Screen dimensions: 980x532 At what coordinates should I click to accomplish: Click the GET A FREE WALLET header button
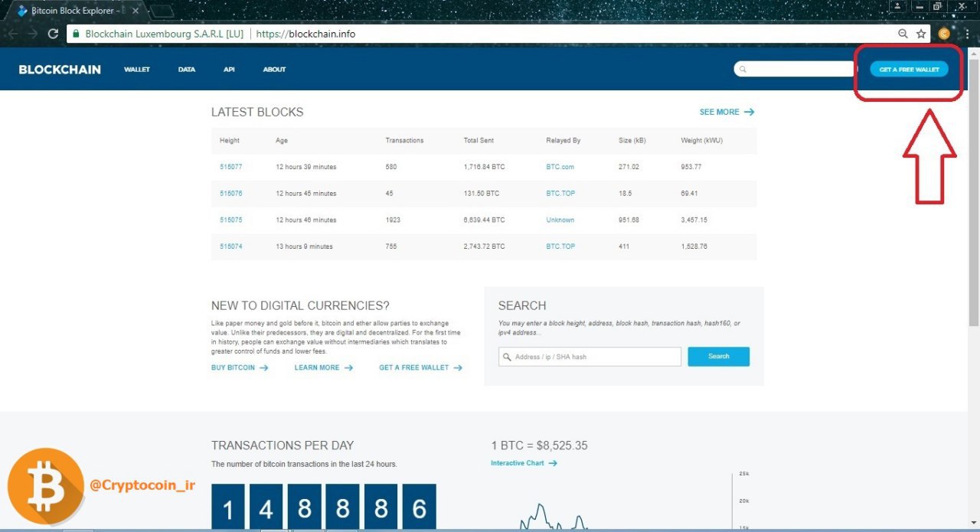pyautogui.click(x=909, y=70)
